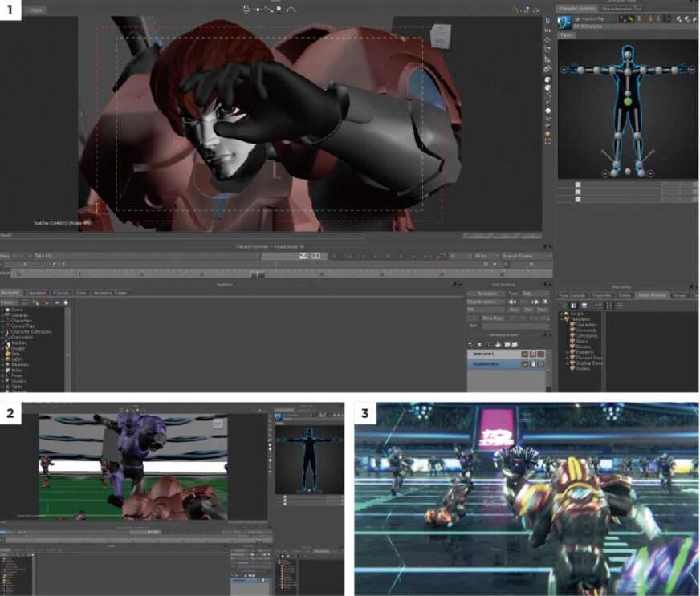This screenshot has width=700, height=596.
Task: Open the Pose Controls tab
Action: [x=572, y=295]
